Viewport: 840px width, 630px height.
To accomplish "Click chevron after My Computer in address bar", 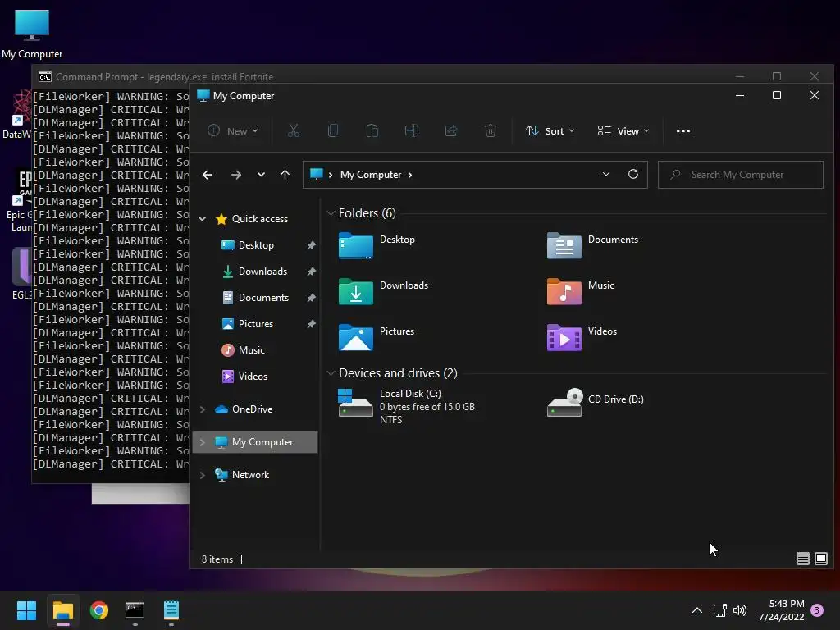I will click(x=410, y=175).
